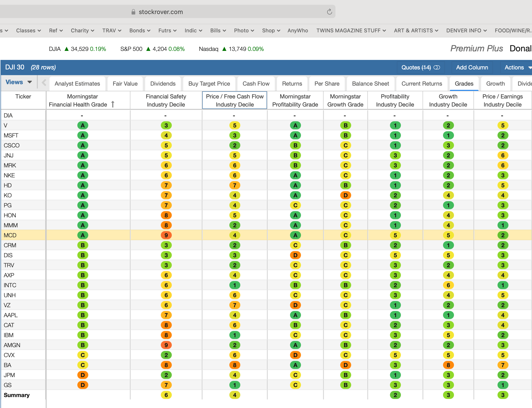This screenshot has width=532, height=408.
Task: Click KO's Growth Grade D badge
Action: (x=345, y=195)
